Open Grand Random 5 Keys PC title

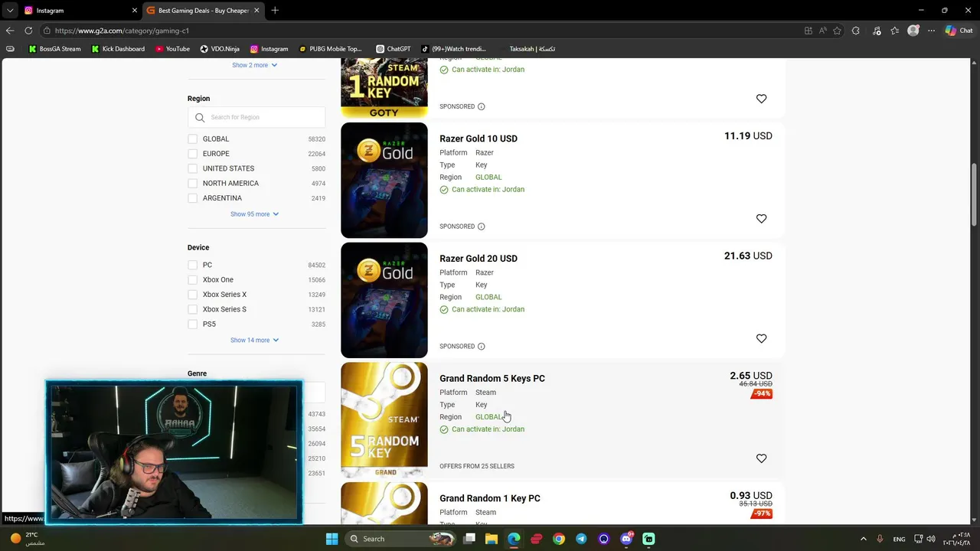coord(492,379)
